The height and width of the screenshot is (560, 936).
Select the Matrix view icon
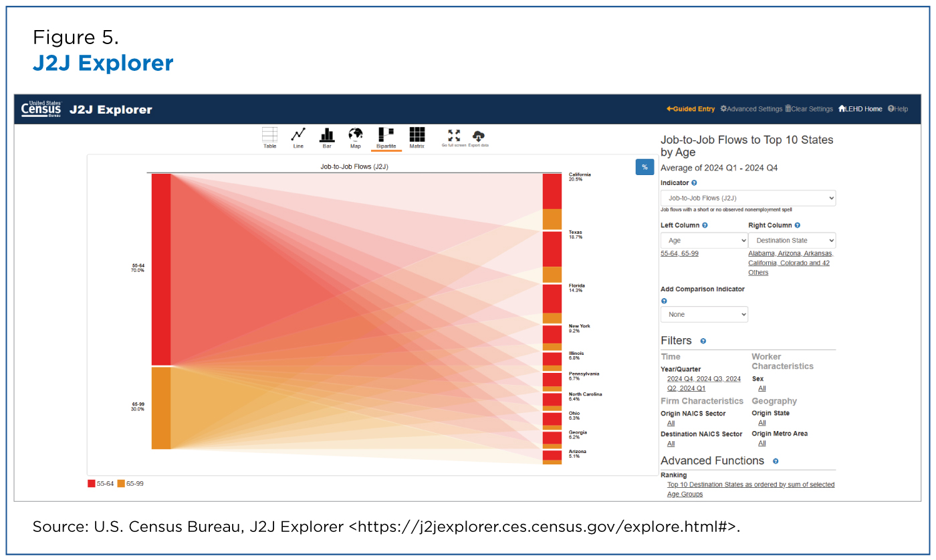point(417,135)
